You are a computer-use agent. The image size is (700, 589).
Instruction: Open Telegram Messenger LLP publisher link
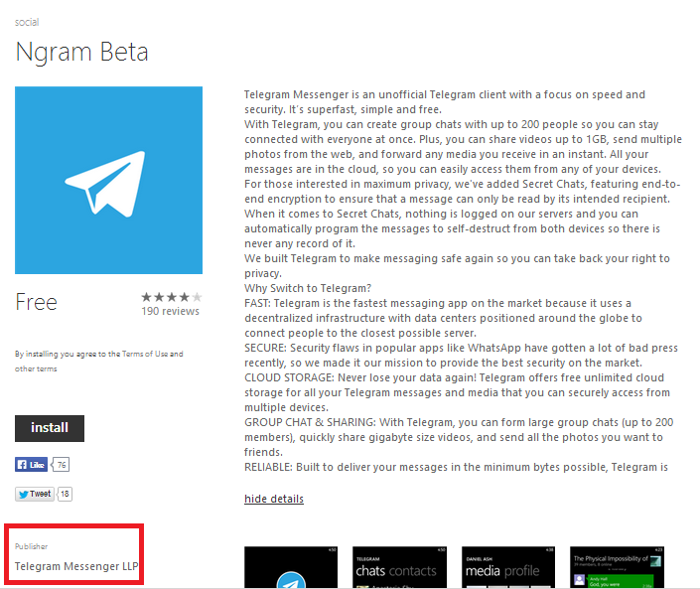click(76, 566)
